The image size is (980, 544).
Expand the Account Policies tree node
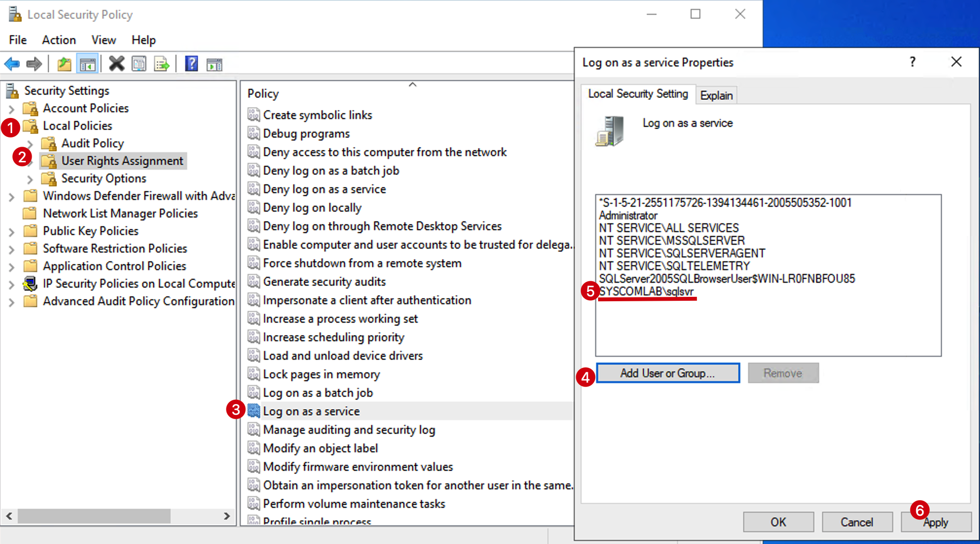pos(12,109)
